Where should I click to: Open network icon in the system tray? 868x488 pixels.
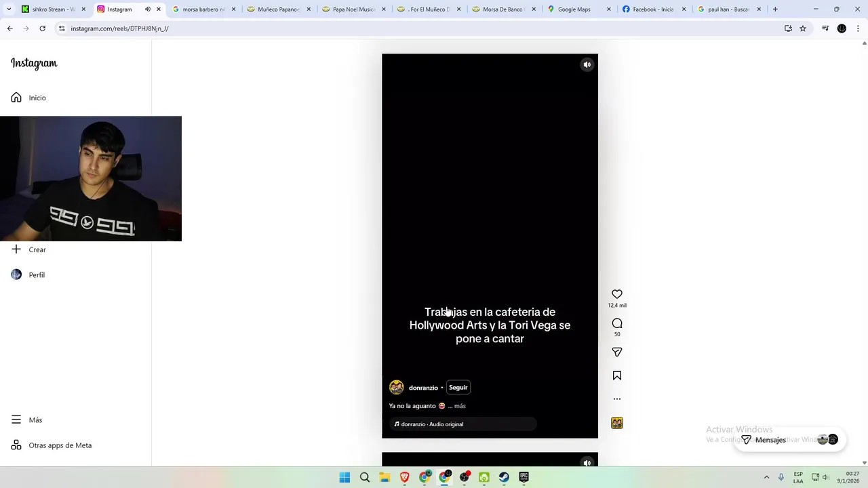(815, 477)
